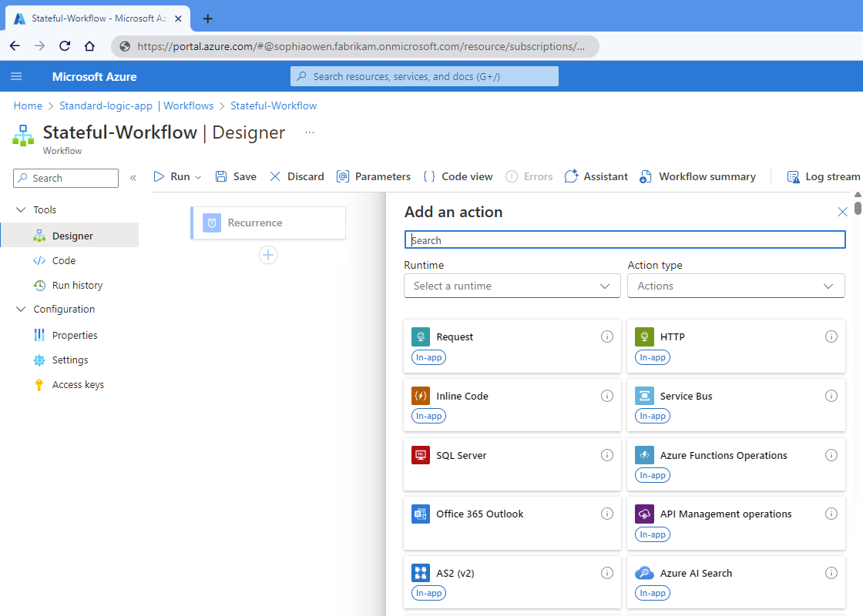Click the Office 365 Outlook icon
This screenshot has height=616, width=863.
[x=420, y=514]
